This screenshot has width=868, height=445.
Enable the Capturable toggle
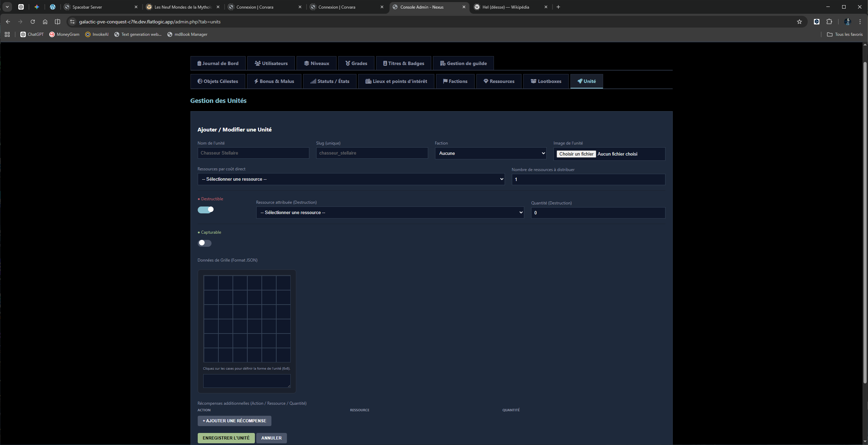coord(205,243)
